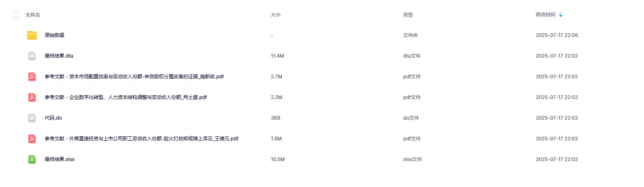644x187 pixels.
Task: Open the 最终结果.dta file name
Action: (59, 56)
